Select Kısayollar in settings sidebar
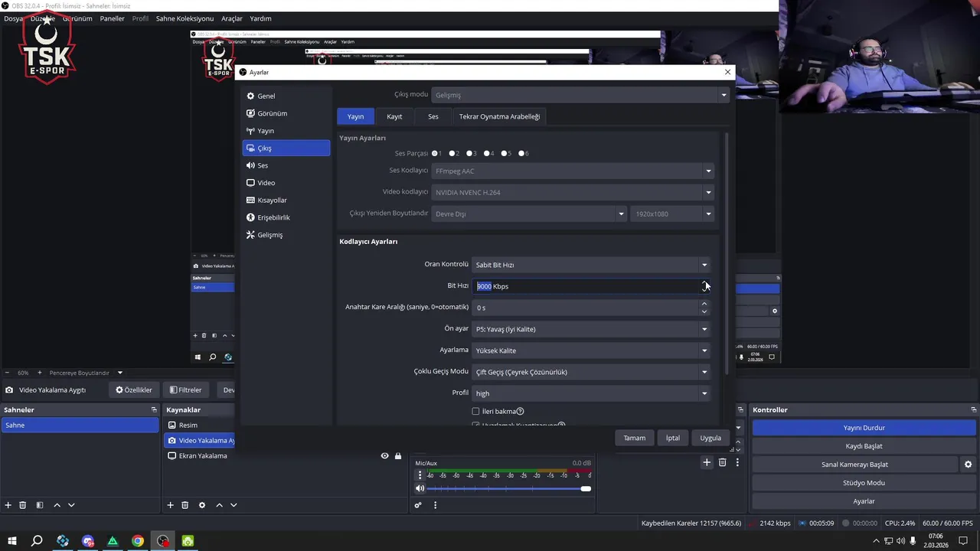Viewport: 980px width, 551px height. click(286, 201)
